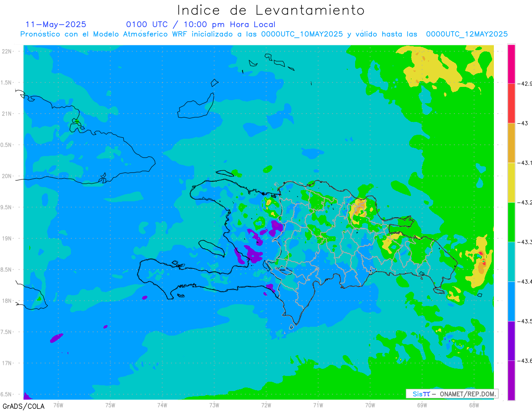Click the purple swatch at the legend bottom
Viewport: 532px width, 411px height.
[x=511, y=380]
